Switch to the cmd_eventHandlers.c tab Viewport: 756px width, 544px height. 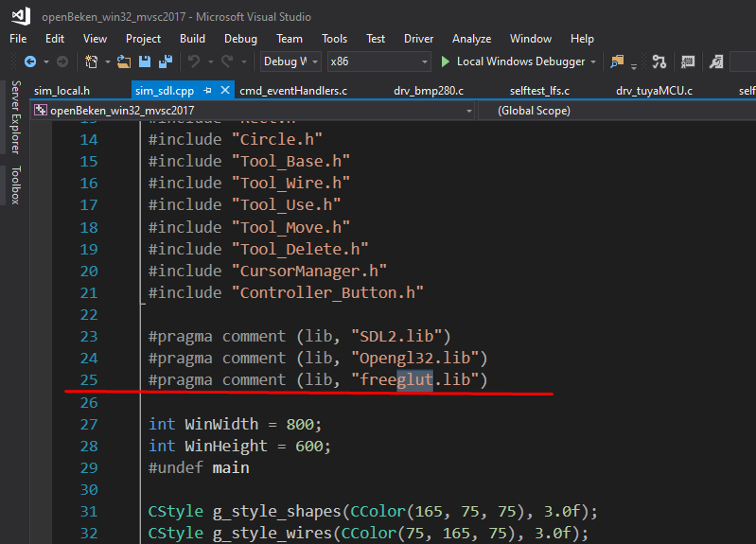pyautogui.click(x=293, y=91)
